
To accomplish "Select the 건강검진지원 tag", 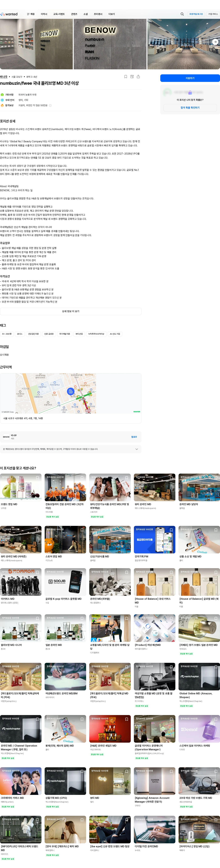I will [x=33, y=334].
